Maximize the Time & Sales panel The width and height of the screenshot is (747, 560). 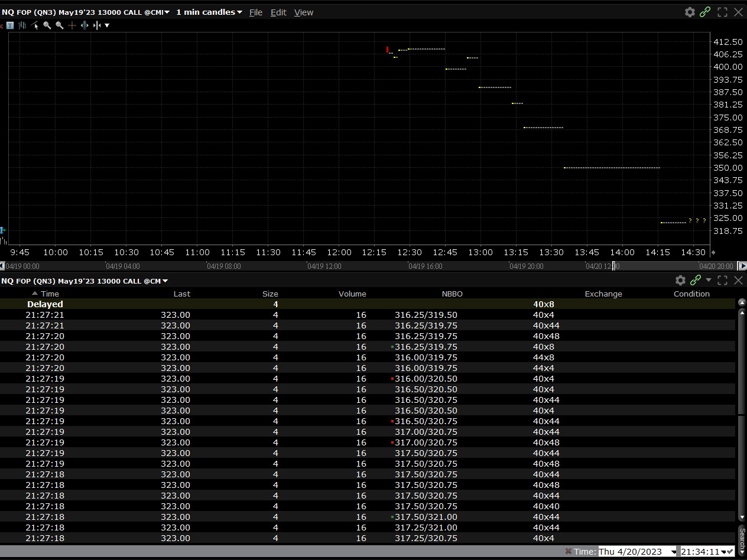click(x=722, y=281)
